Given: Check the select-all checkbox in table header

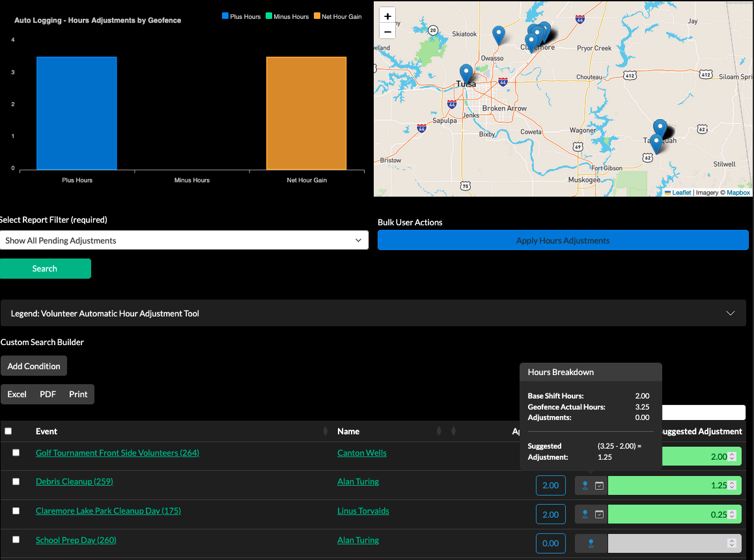Looking at the screenshot, I should [x=8, y=431].
